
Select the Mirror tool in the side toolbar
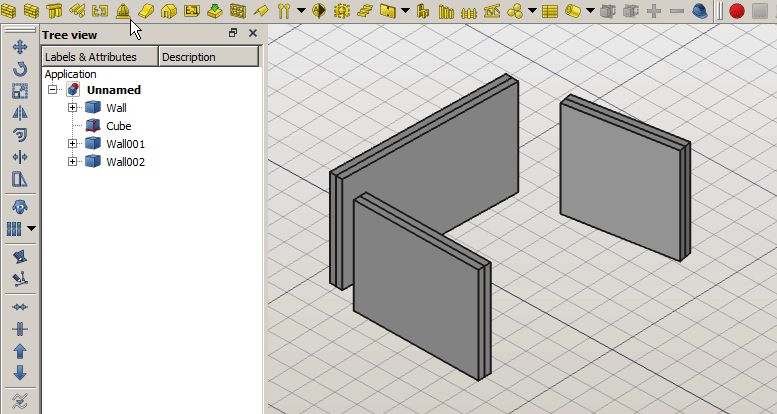(20, 113)
